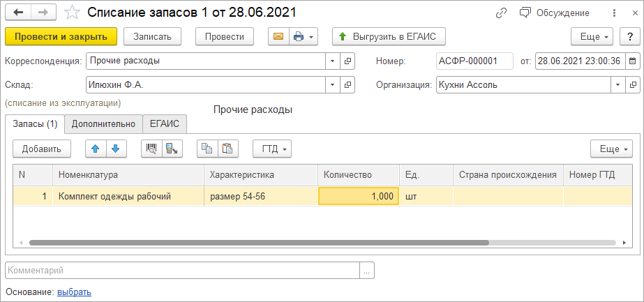The image size is (644, 302).
Task: Click the Добавить button
Action: [41, 149]
